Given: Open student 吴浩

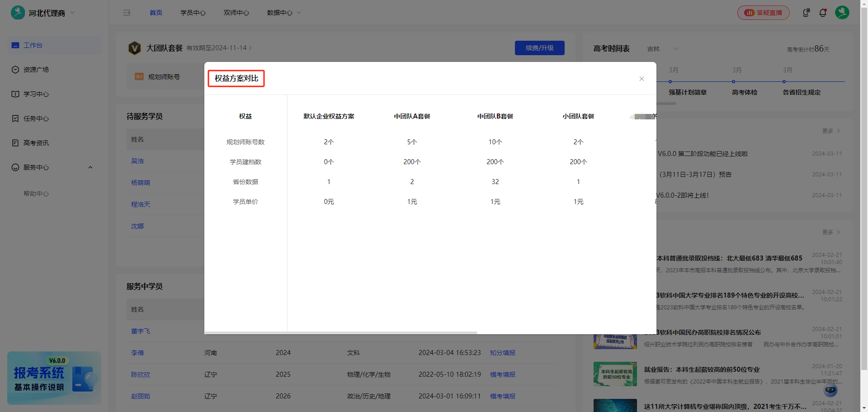Looking at the screenshot, I should pyautogui.click(x=137, y=161).
